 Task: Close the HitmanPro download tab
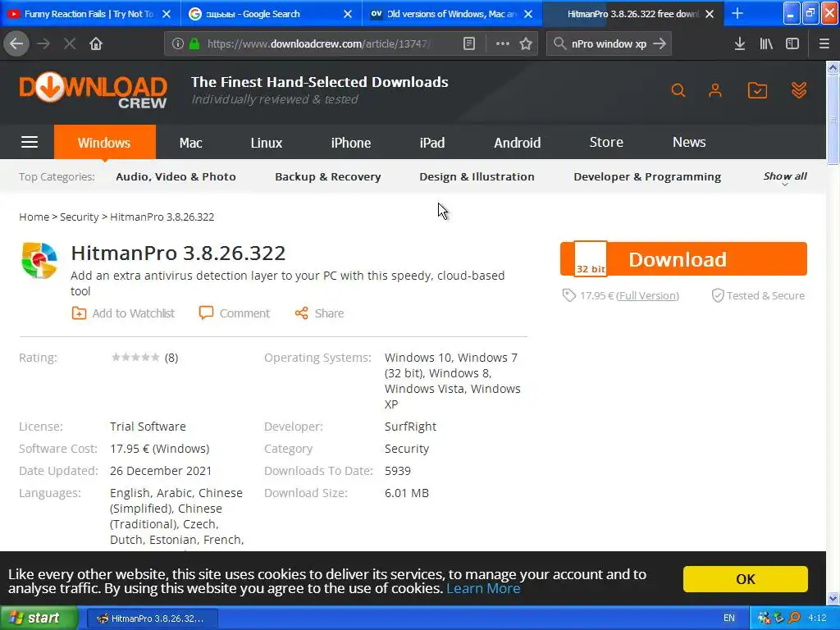tap(710, 14)
